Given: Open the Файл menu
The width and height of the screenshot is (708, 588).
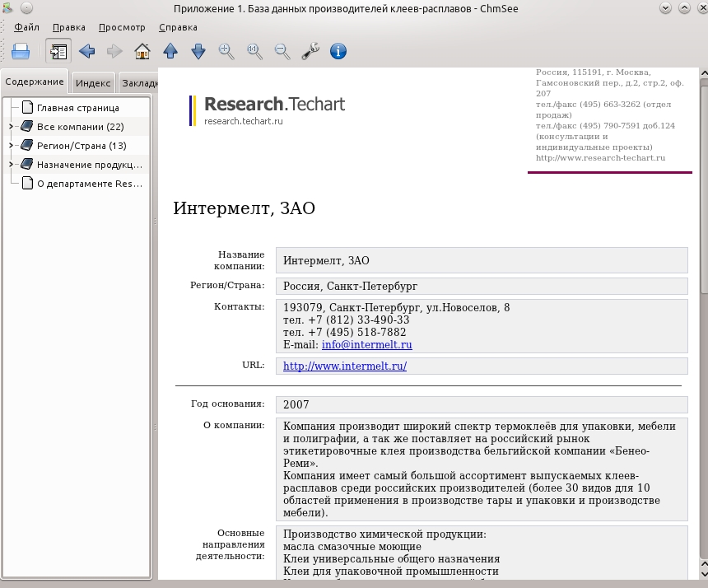Looking at the screenshot, I should coord(26,27).
